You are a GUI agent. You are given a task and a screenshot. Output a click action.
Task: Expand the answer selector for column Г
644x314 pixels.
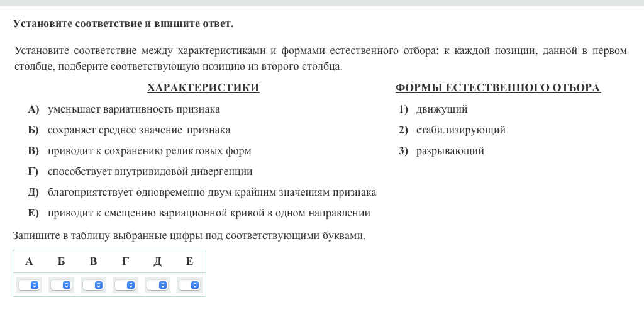coord(126,285)
